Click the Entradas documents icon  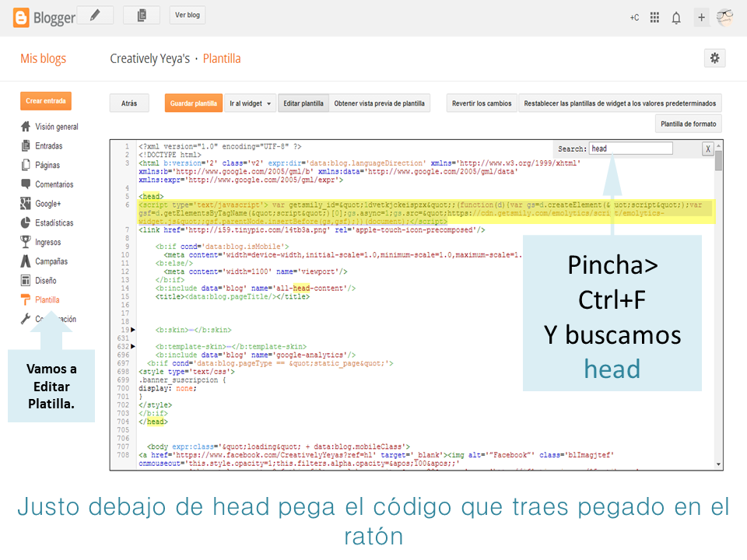click(x=25, y=145)
